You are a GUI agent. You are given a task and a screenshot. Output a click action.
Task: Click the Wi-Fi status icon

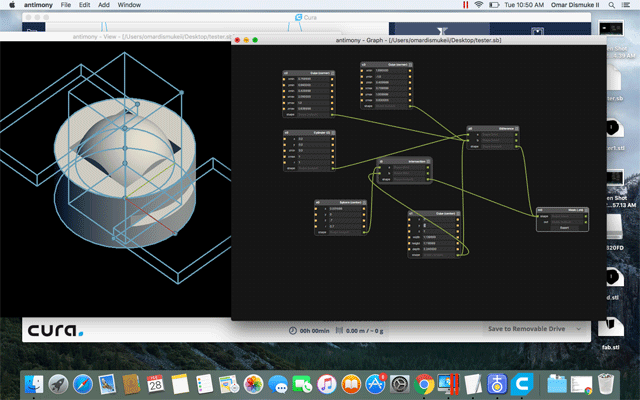pyautogui.click(x=479, y=5)
